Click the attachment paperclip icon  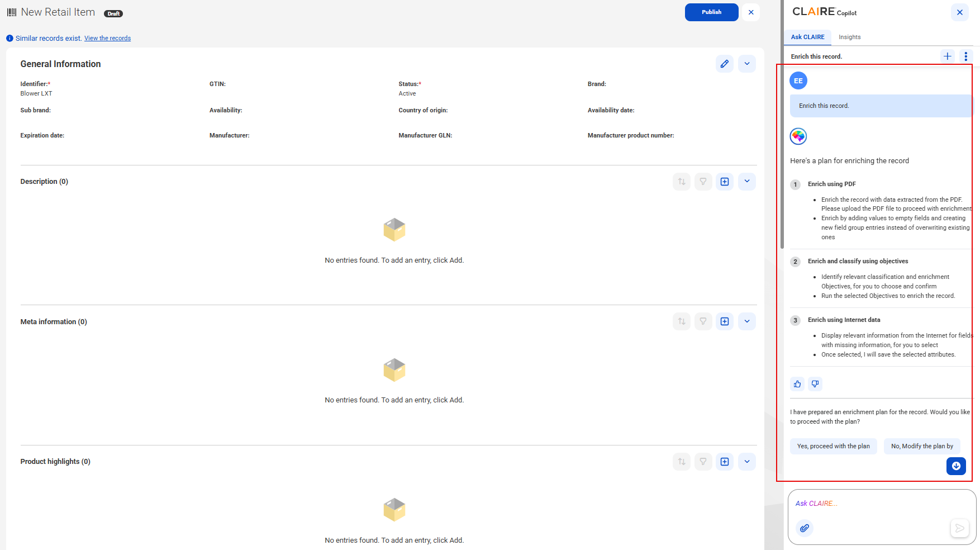[804, 528]
